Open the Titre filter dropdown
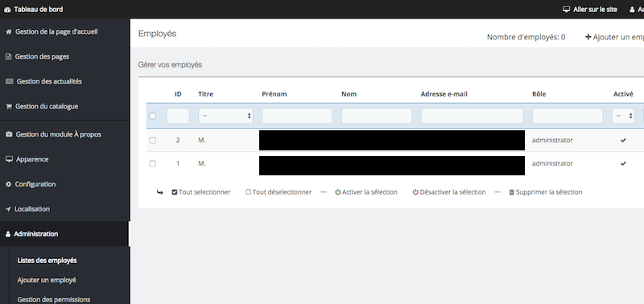Viewport: 644px width, 304px height. click(x=226, y=116)
